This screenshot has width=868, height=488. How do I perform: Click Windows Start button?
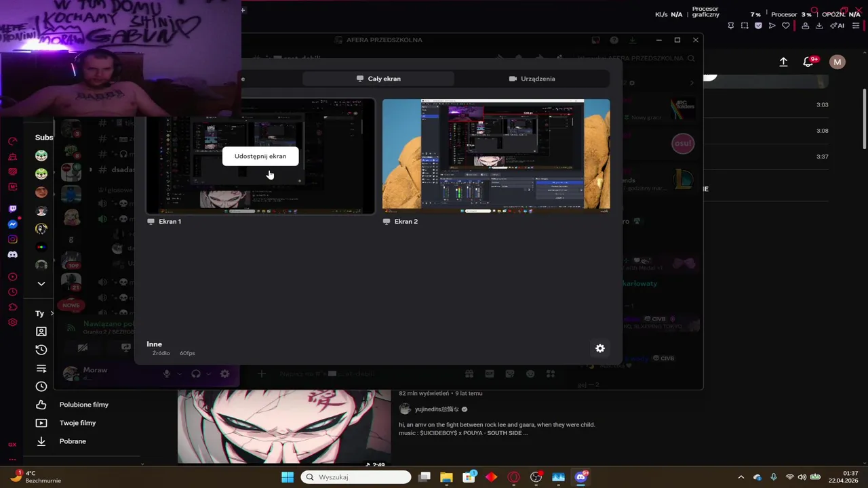[288, 477]
